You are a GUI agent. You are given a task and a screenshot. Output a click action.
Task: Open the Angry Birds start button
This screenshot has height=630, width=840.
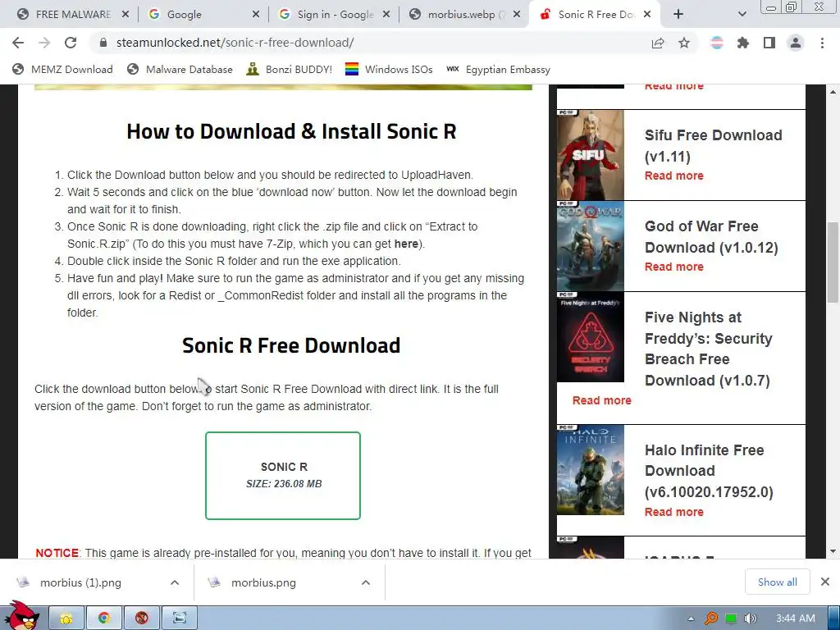(x=21, y=616)
